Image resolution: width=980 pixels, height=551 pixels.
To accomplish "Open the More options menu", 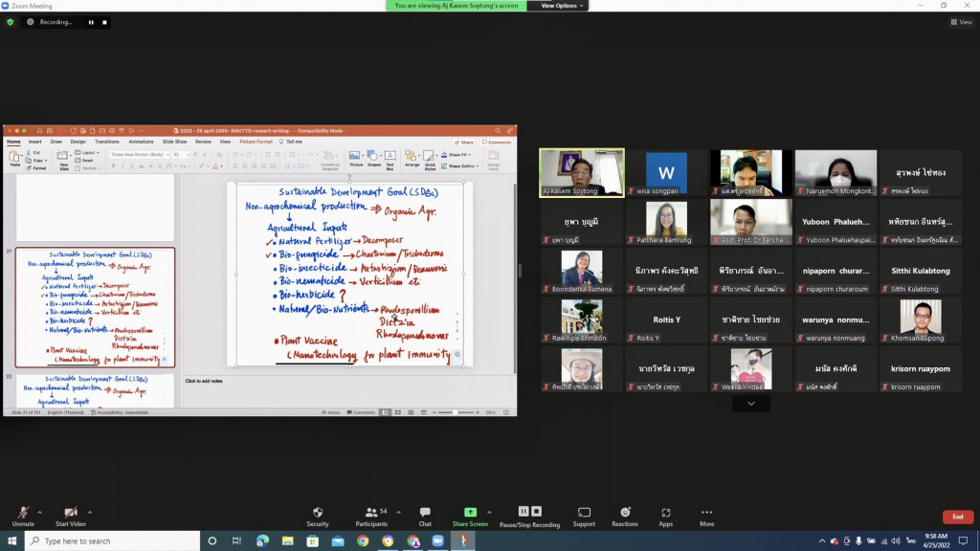I will tap(706, 514).
